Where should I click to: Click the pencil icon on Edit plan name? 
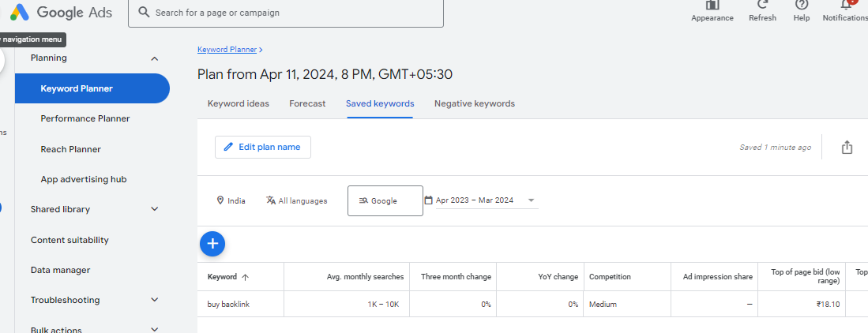pos(228,147)
